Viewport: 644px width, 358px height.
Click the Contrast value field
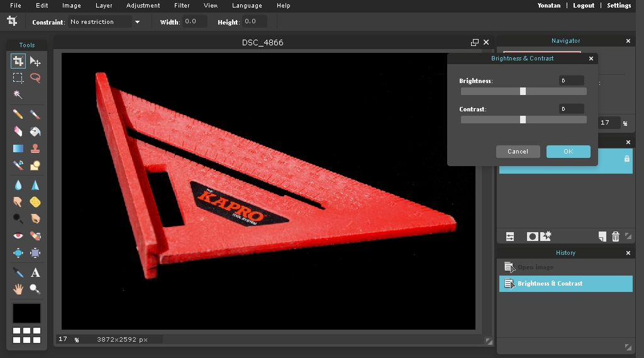[x=572, y=109]
